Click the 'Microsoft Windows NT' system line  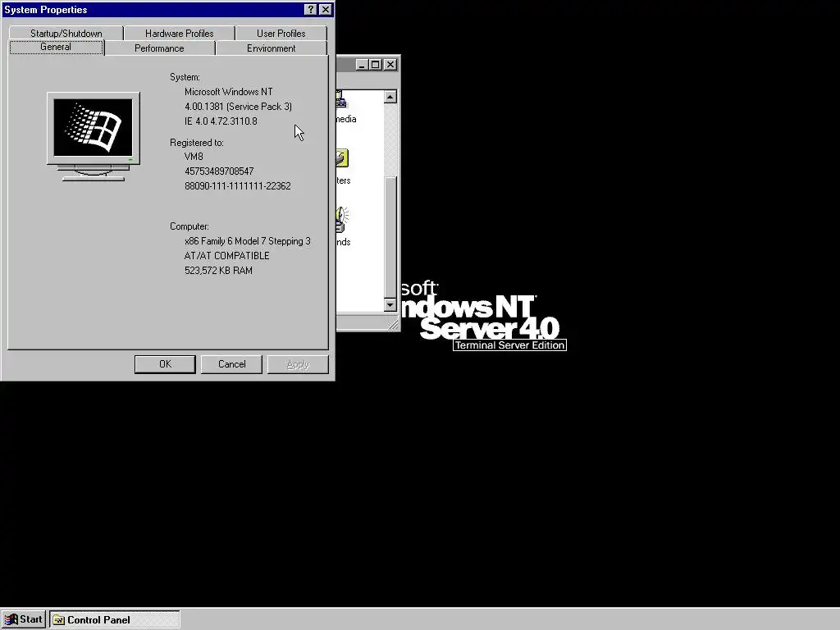229,92
